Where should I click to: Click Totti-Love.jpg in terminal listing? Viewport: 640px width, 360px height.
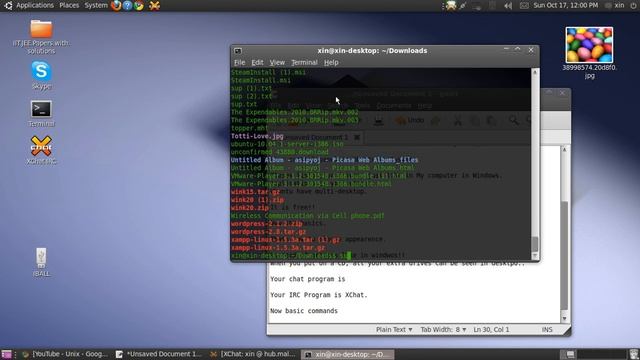click(x=257, y=136)
